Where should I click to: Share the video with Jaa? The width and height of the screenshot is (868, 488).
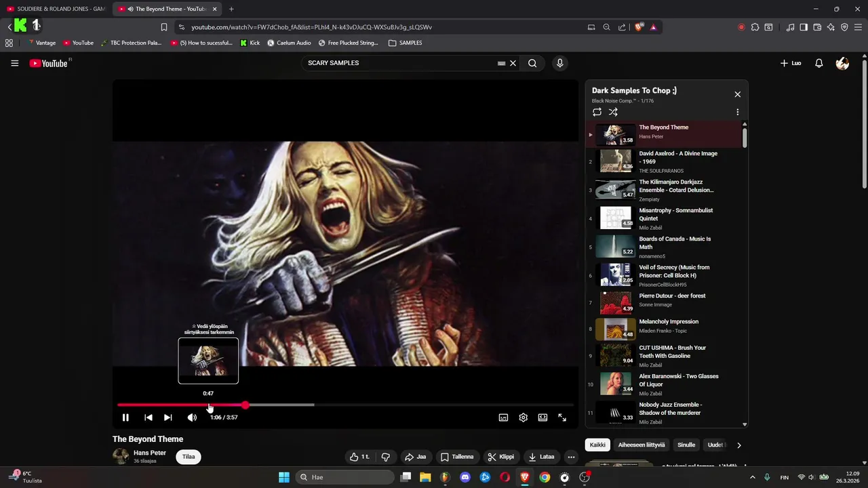[x=415, y=457]
